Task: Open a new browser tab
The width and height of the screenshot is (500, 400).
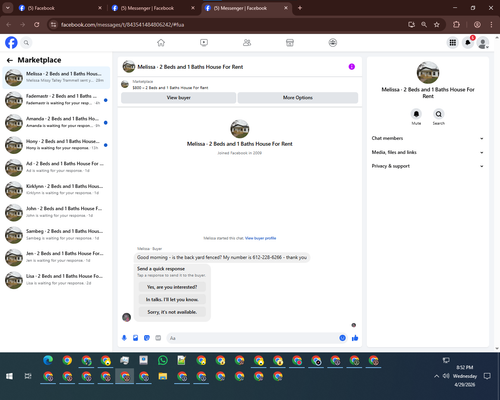Action: pos(300,8)
